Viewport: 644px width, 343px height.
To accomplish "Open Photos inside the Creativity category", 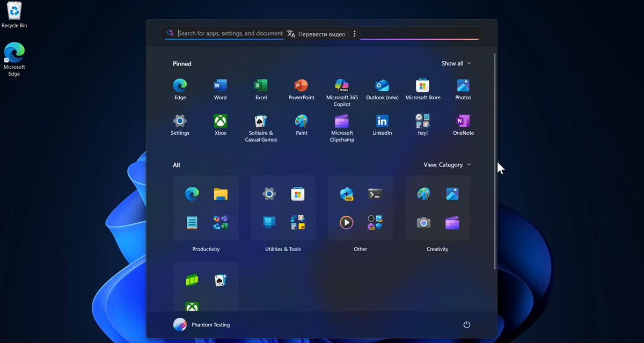I will 452,194.
